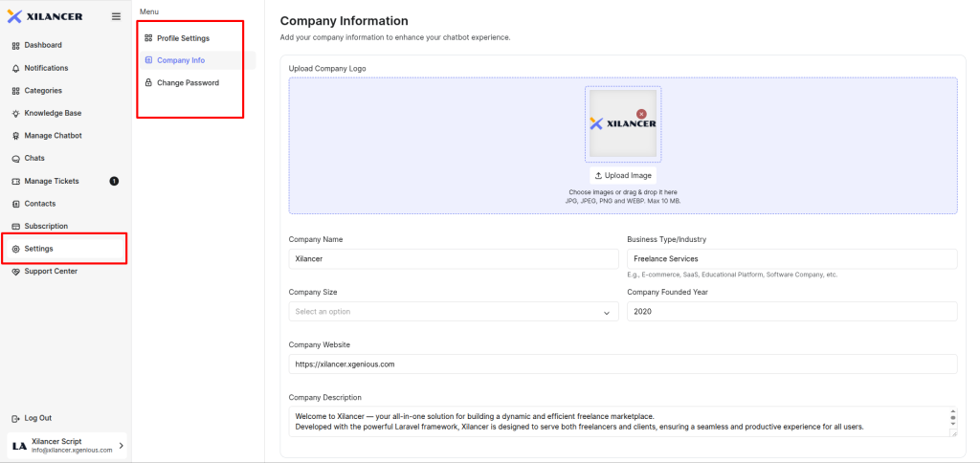Click the Knowledge Base lightbulb icon
This screenshot has width=980, height=463.
[x=16, y=113]
